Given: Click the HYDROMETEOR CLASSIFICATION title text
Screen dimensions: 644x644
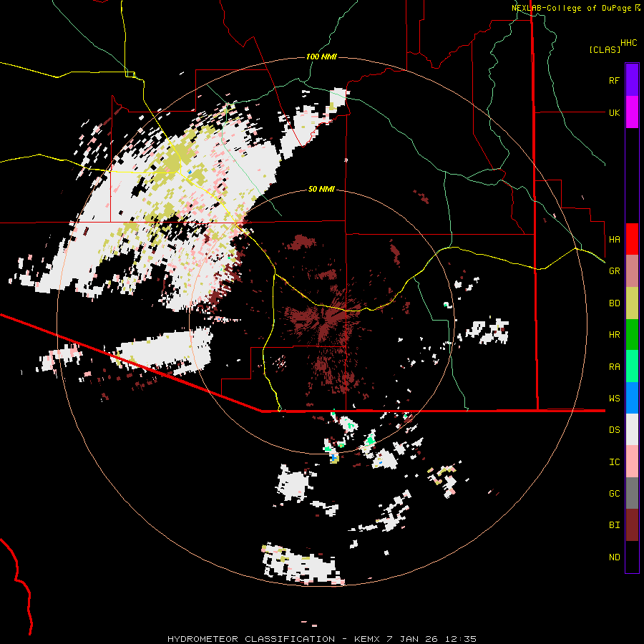Looking at the screenshot, I should coord(251,639).
